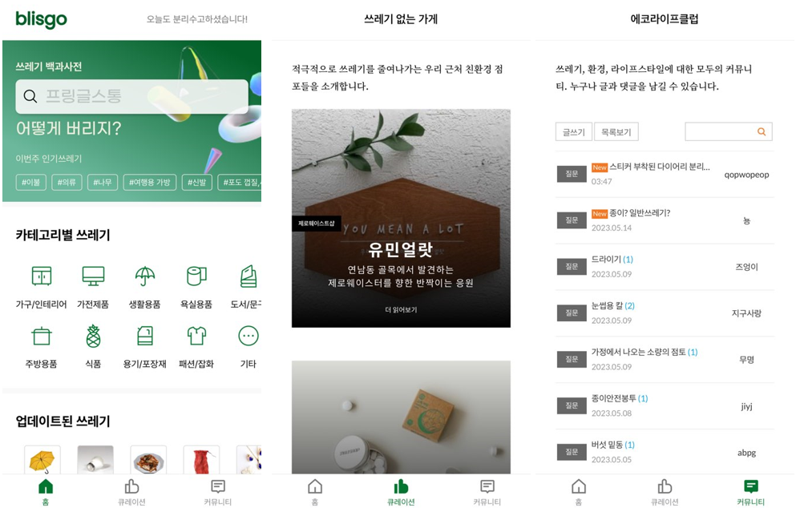Viewport: 800px width, 516px height.
Task: Select the 패션/잡화 shirt icon
Action: pos(196,336)
